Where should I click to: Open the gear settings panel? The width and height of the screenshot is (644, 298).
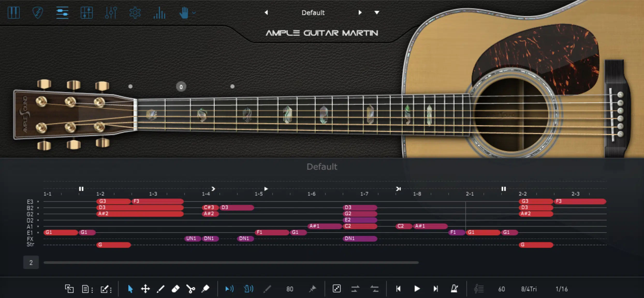coord(135,12)
